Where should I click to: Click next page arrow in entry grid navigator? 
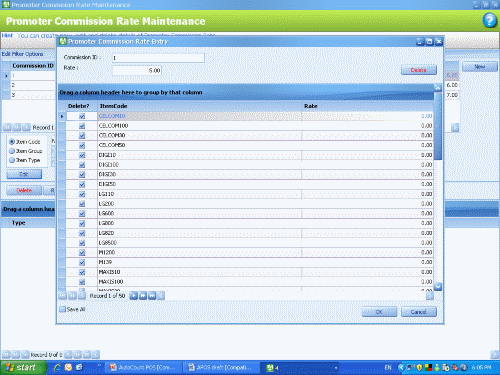click(x=143, y=296)
